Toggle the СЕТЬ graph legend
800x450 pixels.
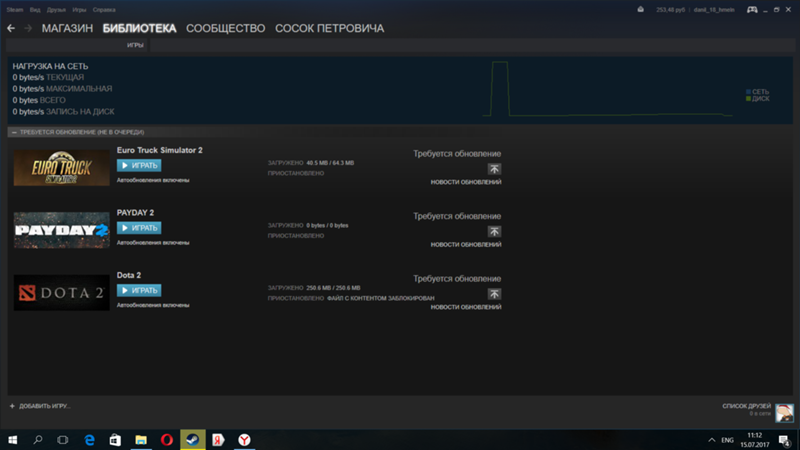[757, 92]
